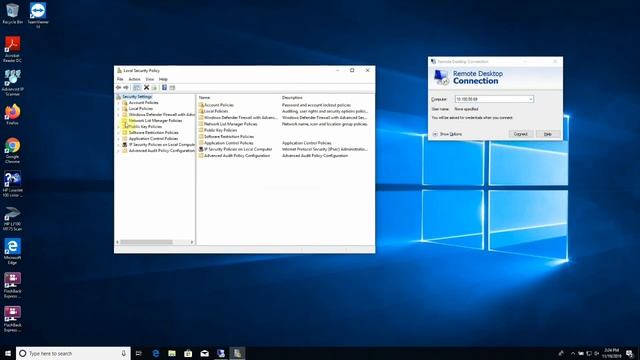Viewport: 640px width, 360px height.
Task: Open the Firefox desktop icon
Action: (12, 115)
